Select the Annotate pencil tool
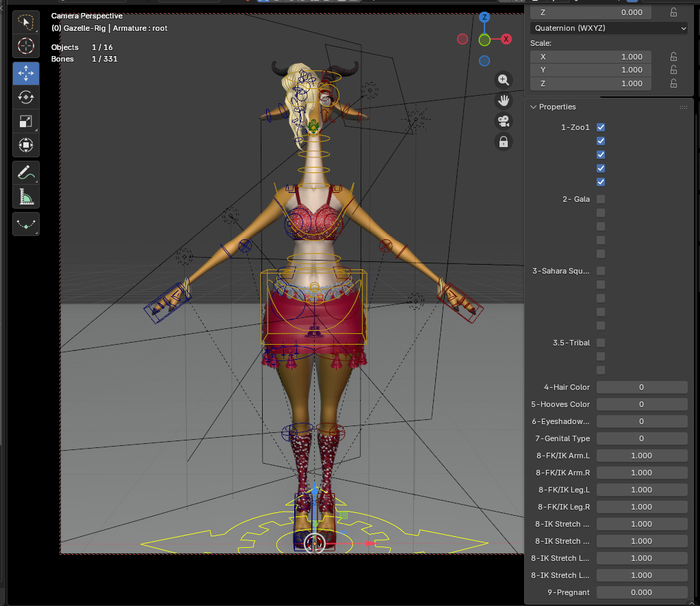The width and height of the screenshot is (700, 606). click(26, 173)
